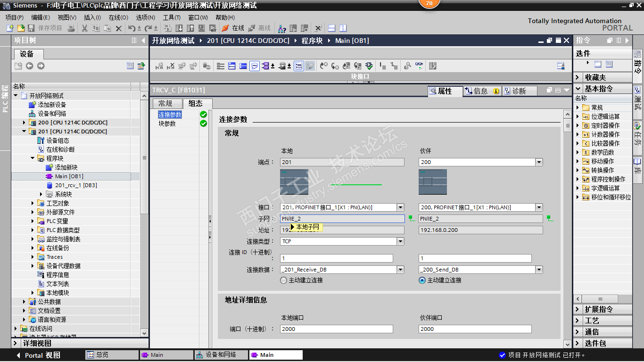Select the partner 主动建立连接 radio button
This screenshot has height=362, width=644.
(422, 280)
